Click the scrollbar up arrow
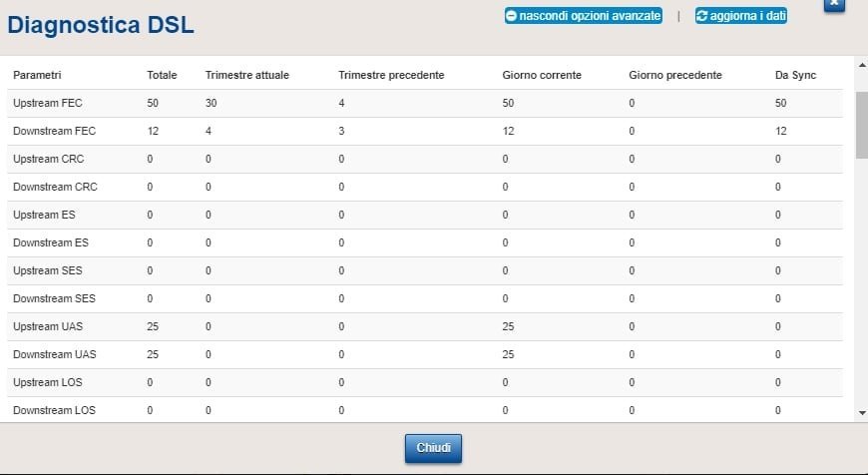This screenshot has height=475, width=868. (862, 65)
